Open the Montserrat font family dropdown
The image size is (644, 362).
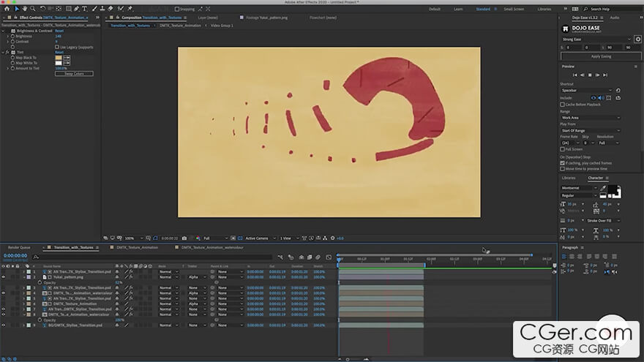[579, 188]
